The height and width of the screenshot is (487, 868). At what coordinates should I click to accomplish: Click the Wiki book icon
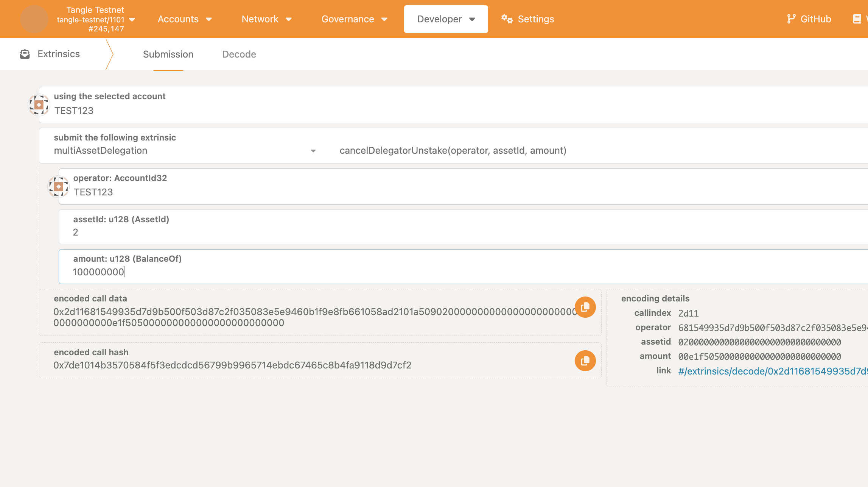click(x=857, y=19)
